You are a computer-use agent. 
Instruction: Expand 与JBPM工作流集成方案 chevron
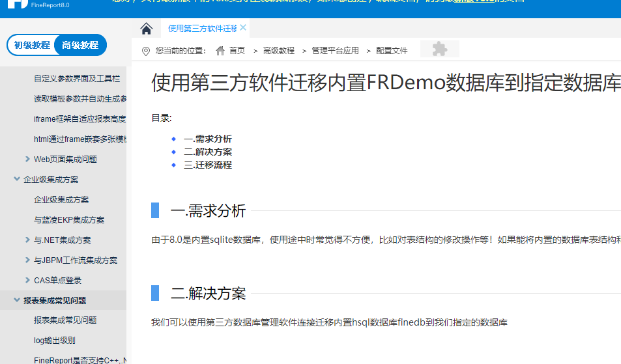pos(27,260)
